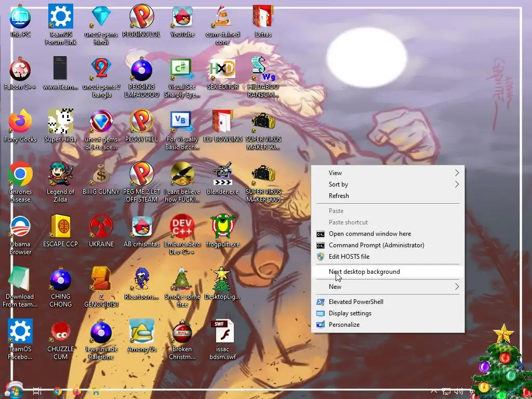The image size is (532, 399).
Task: Open the Extras desktop icon
Action: point(263,21)
